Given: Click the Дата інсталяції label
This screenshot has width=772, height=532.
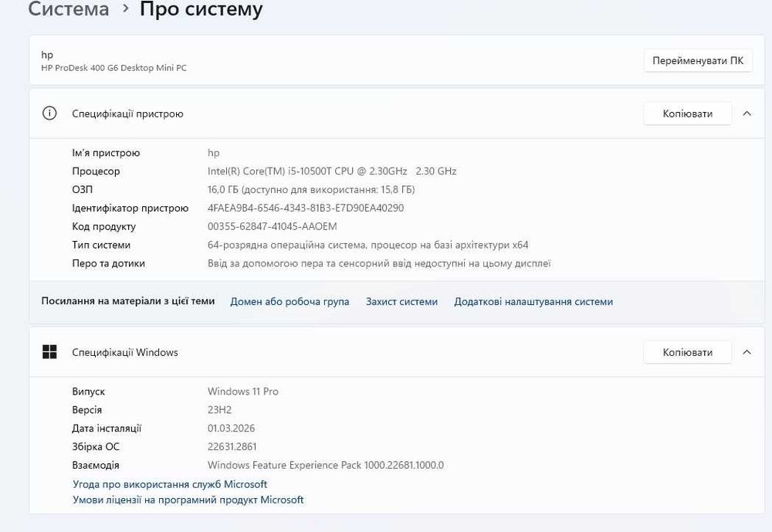Looking at the screenshot, I should point(107,429).
